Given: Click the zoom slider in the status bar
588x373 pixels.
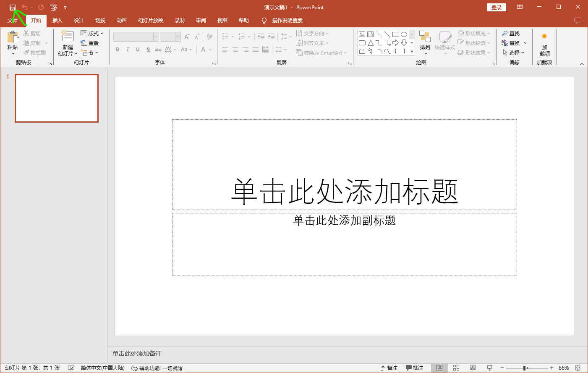Looking at the screenshot, I should point(525,368).
